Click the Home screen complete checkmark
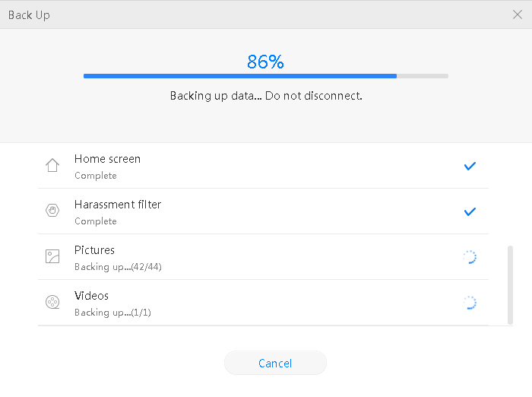 470,166
